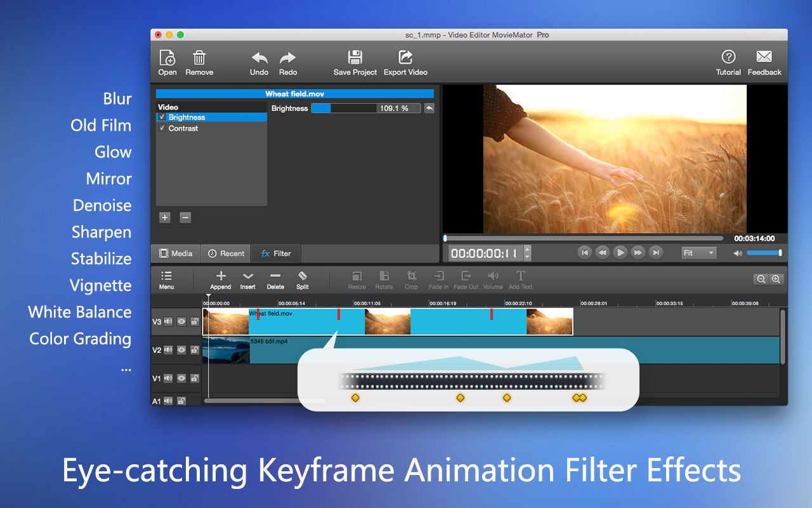Switch to the Media tab
Image resolution: width=812 pixels, height=508 pixels.
pos(175,253)
